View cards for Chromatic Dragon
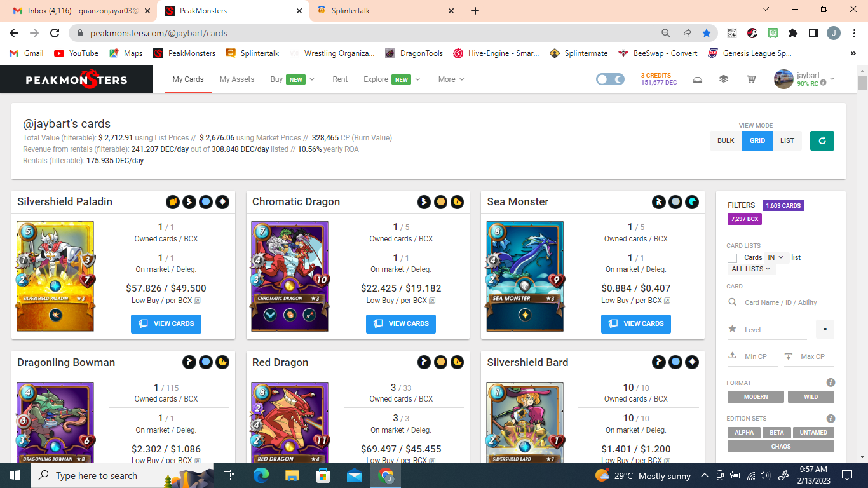The width and height of the screenshot is (868, 488). click(x=401, y=323)
